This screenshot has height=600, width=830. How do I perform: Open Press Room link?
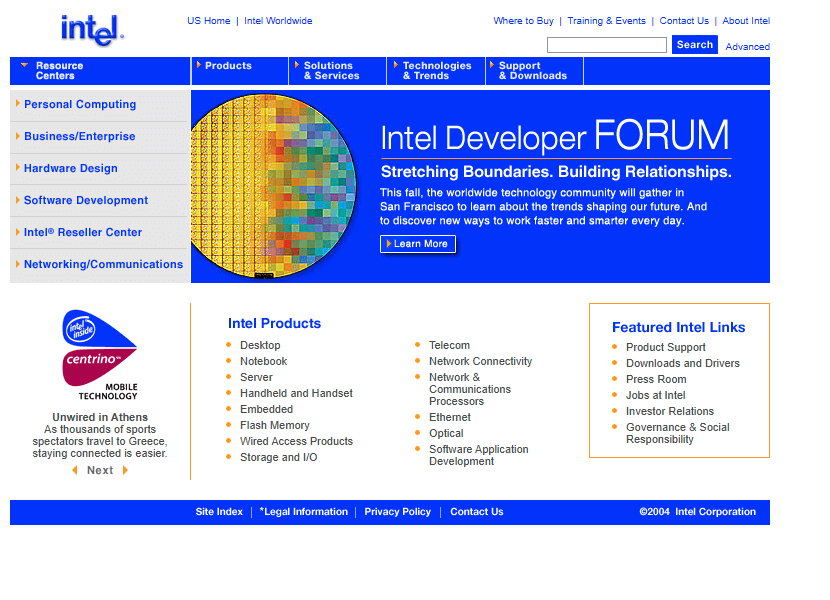tap(656, 379)
